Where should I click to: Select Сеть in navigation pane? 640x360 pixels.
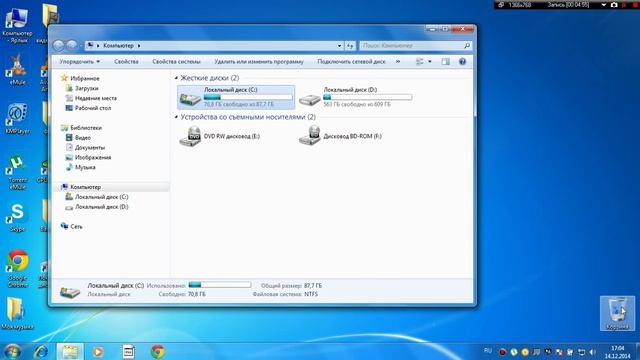point(76,227)
